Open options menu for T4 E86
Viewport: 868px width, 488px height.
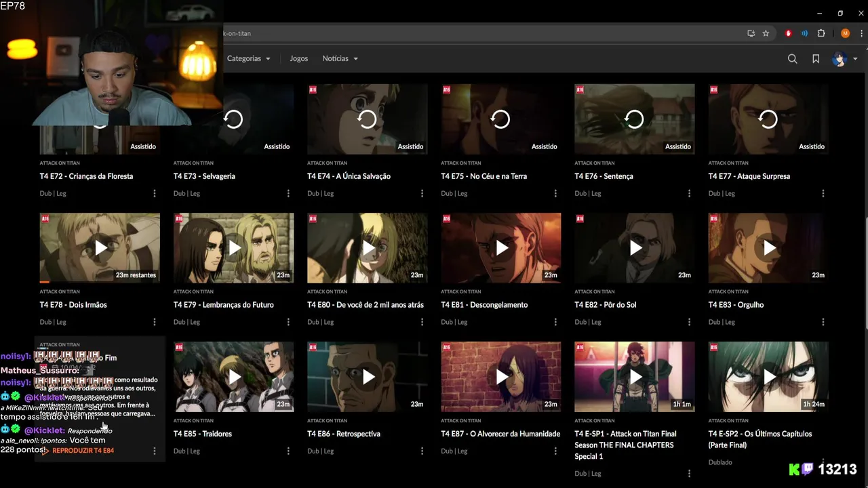pos(422,451)
